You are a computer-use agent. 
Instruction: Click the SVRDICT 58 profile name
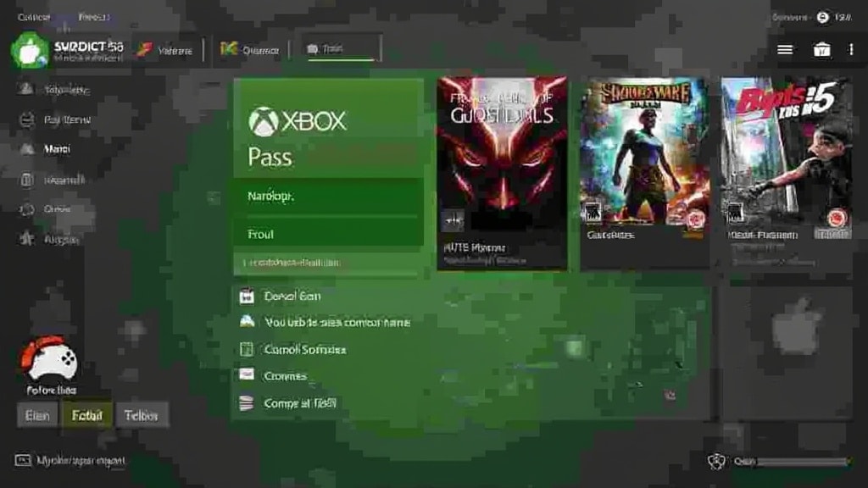pos(88,47)
